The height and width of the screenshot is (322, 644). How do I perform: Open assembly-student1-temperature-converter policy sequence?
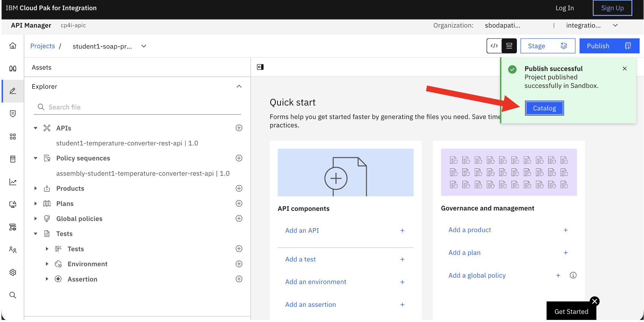(143, 174)
